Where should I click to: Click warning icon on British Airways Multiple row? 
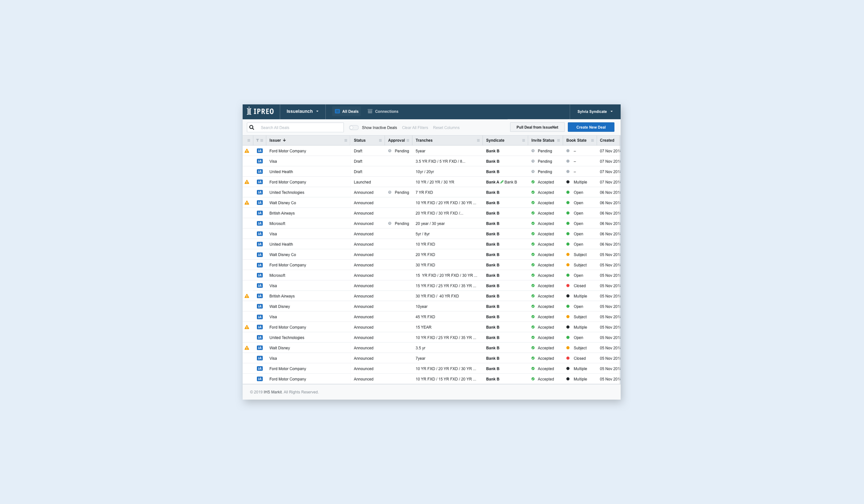click(x=247, y=296)
